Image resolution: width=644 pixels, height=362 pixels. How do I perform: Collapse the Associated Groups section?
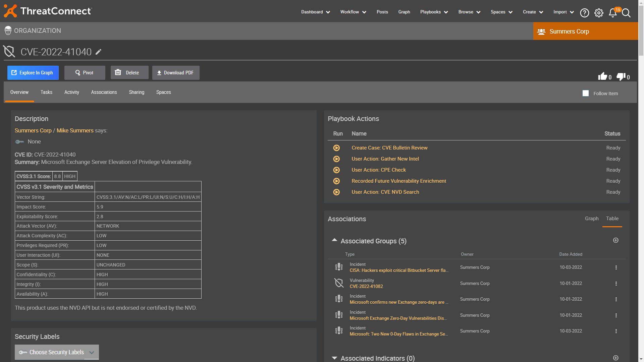coord(334,240)
